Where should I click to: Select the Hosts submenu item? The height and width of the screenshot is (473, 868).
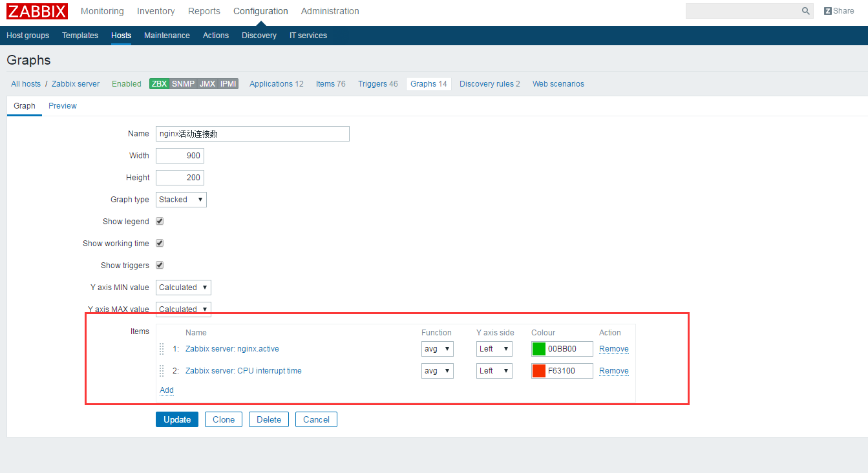(x=121, y=36)
